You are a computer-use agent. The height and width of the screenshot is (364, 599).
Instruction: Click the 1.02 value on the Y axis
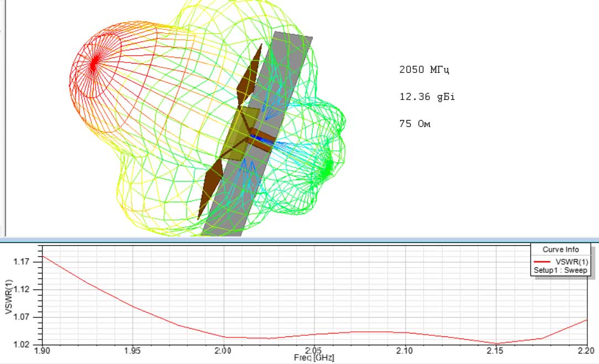[x=22, y=344]
